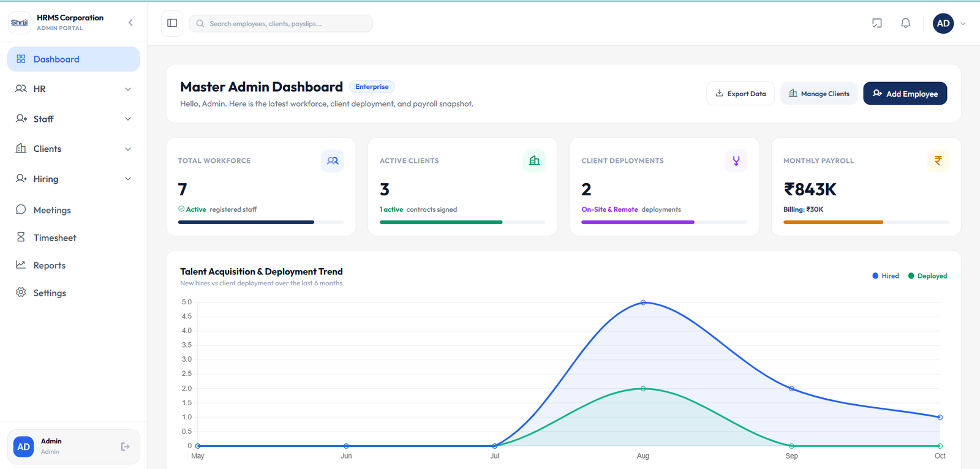
Task: Click the logout icon beside Admin
Action: pos(125,447)
